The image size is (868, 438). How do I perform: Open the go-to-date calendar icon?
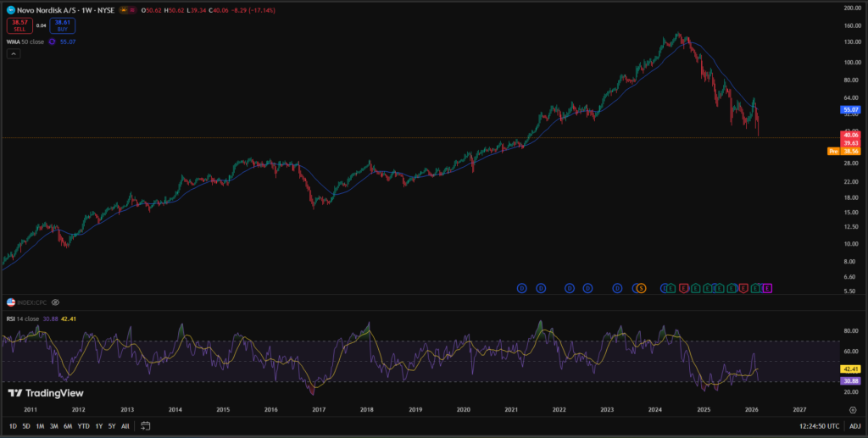(x=146, y=426)
